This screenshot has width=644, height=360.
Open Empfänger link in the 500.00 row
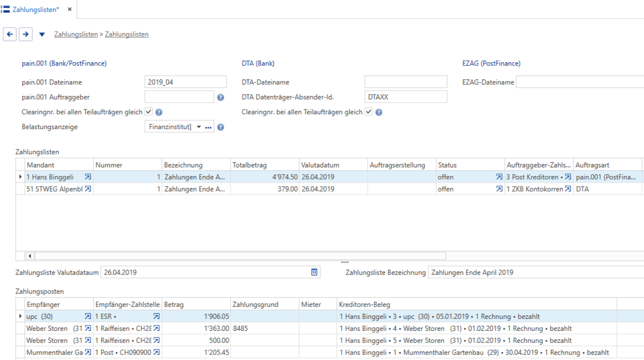(88, 340)
